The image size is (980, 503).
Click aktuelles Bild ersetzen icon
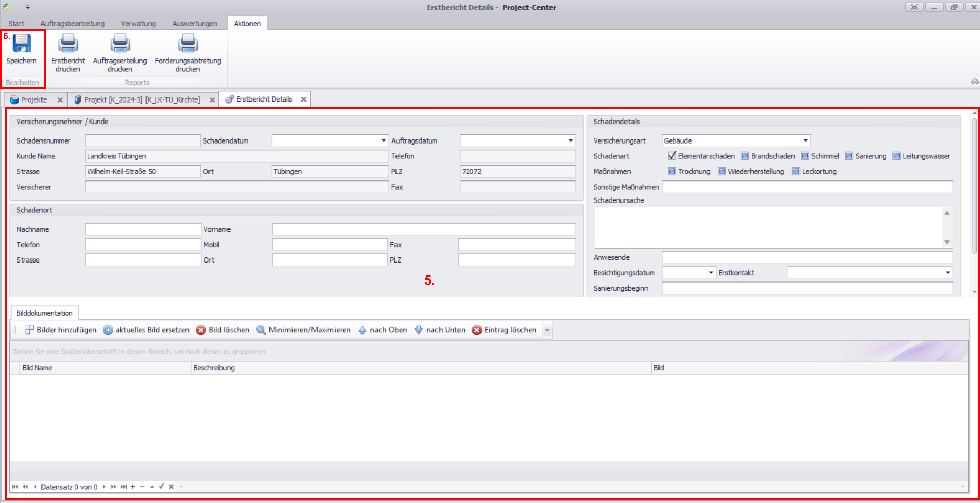pos(108,330)
